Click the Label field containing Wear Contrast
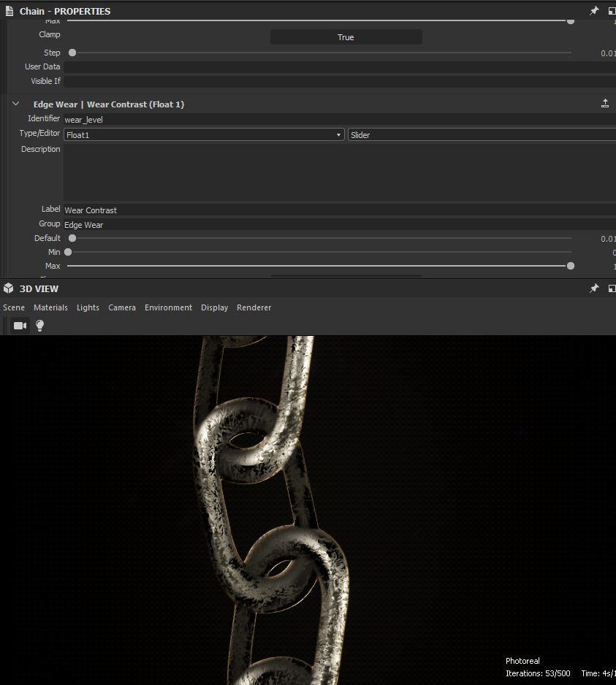 340,210
